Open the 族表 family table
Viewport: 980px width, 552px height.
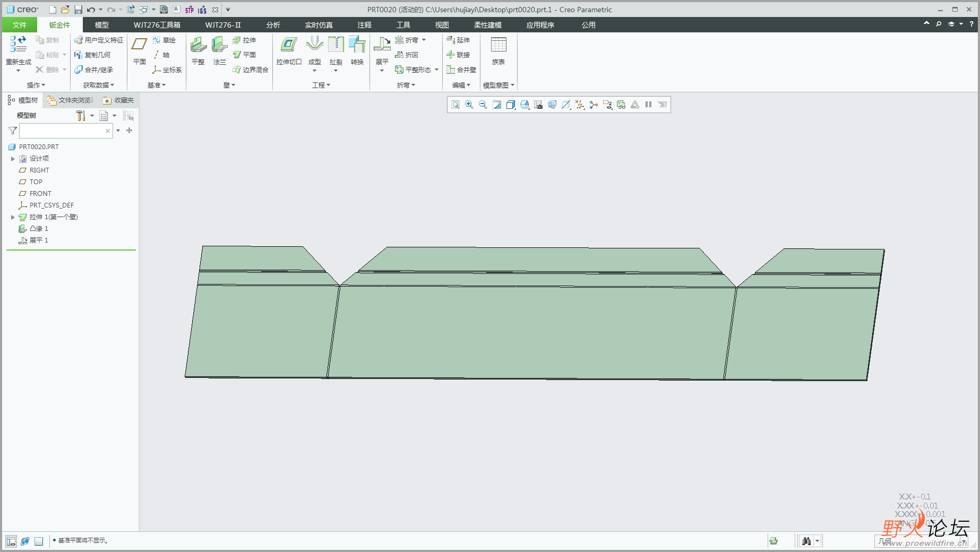point(498,51)
